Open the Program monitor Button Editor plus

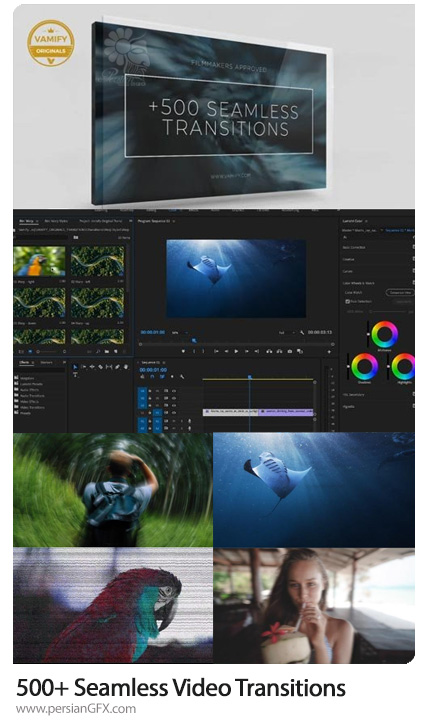pos(329,352)
